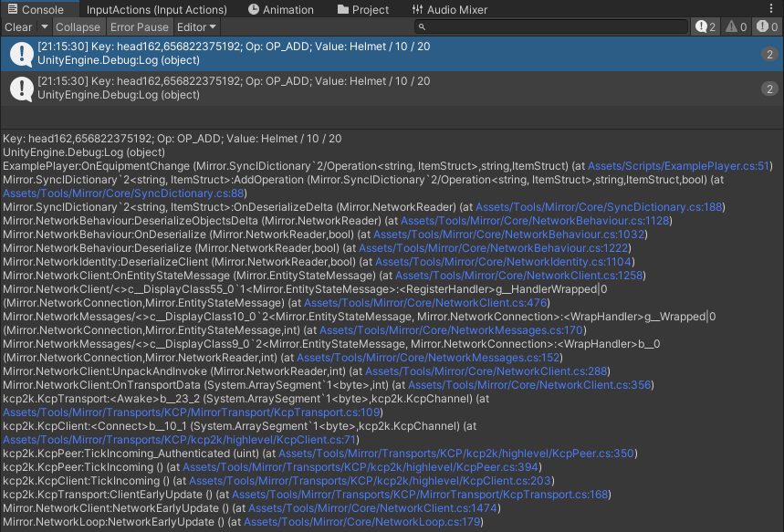The image size is (784, 532).
Task: Enable Error Pause
Action: pos(140,26)
